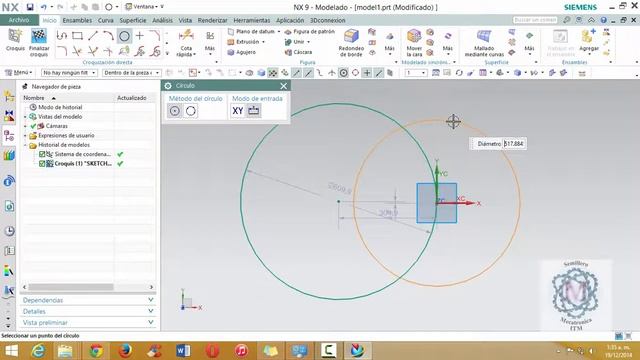This screenshot has width=640, height=360.
Task: Click the Extrusión button
Action: coord(244,42)
